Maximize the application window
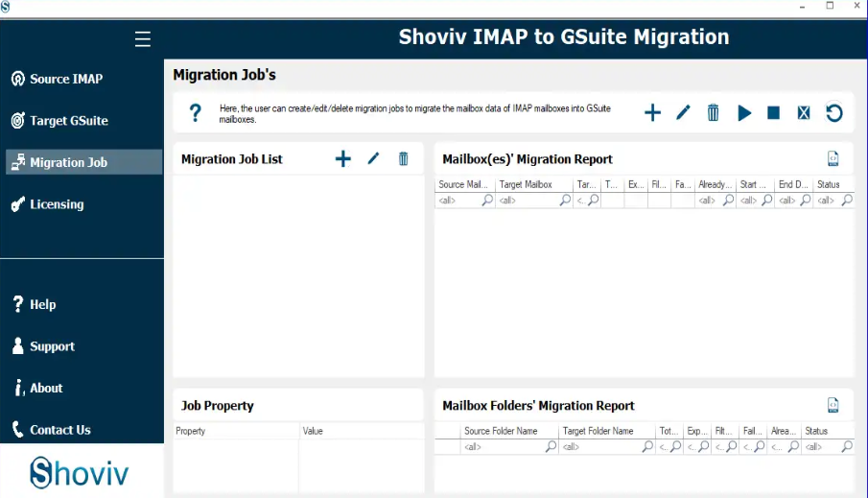Viewport: 868px width, 498px height. [830, 6]
